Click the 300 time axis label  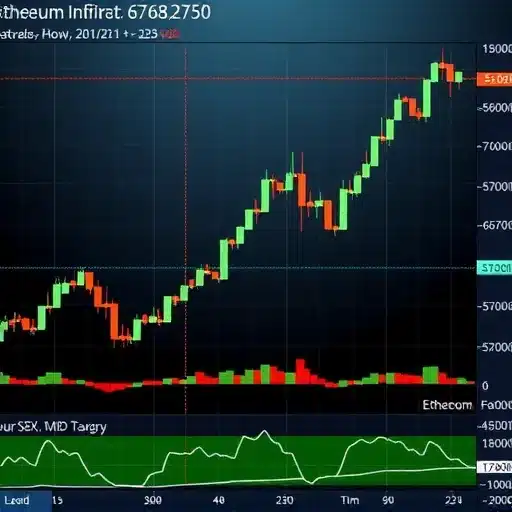(153, 500)
